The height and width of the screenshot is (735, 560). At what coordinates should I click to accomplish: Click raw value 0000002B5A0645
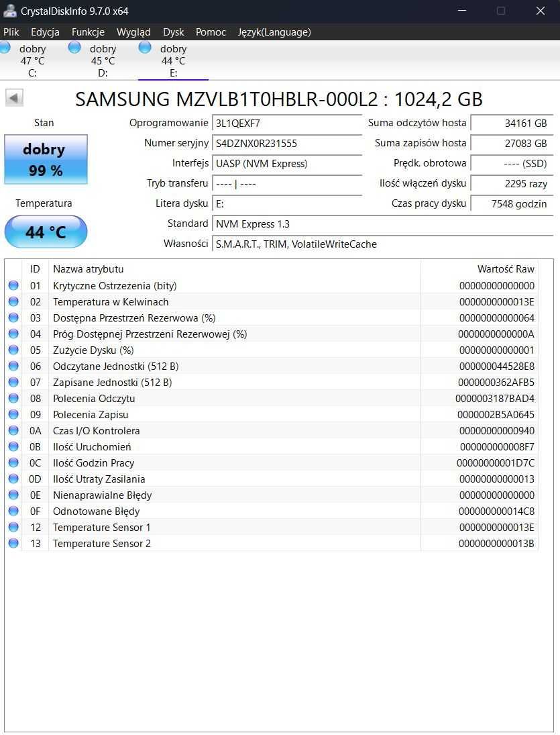click(x=496, y=414)
